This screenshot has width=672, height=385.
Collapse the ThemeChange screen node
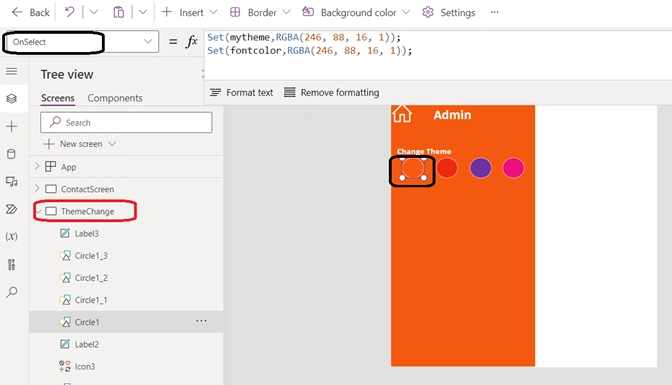coord(39,211)
